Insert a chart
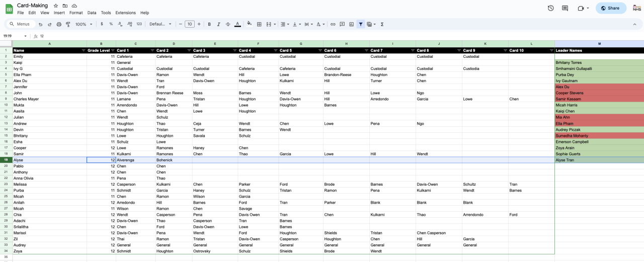This screenshot has height=262, width=644. pos(351,24)
